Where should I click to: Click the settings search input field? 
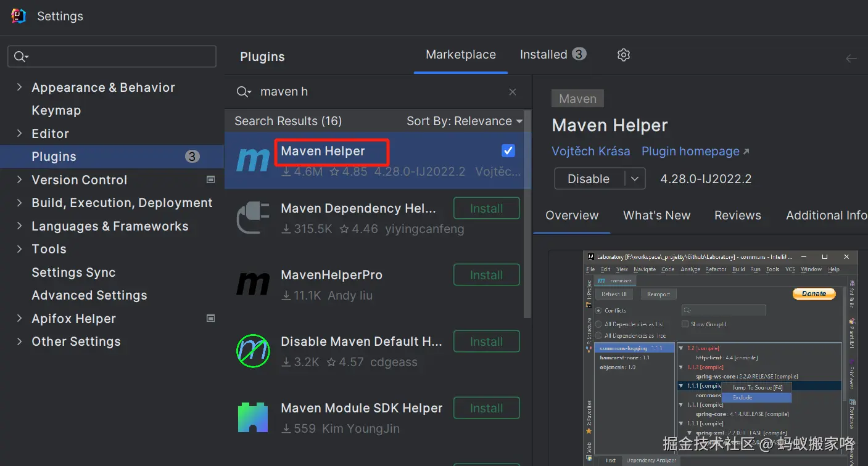[x=112, y=57]
